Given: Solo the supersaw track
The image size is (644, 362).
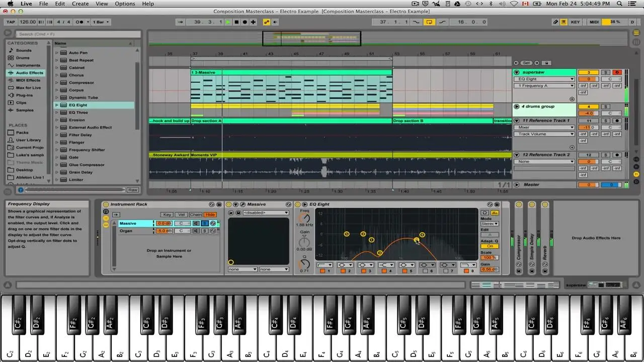Looking at the screenshot, I should point(606,72).
